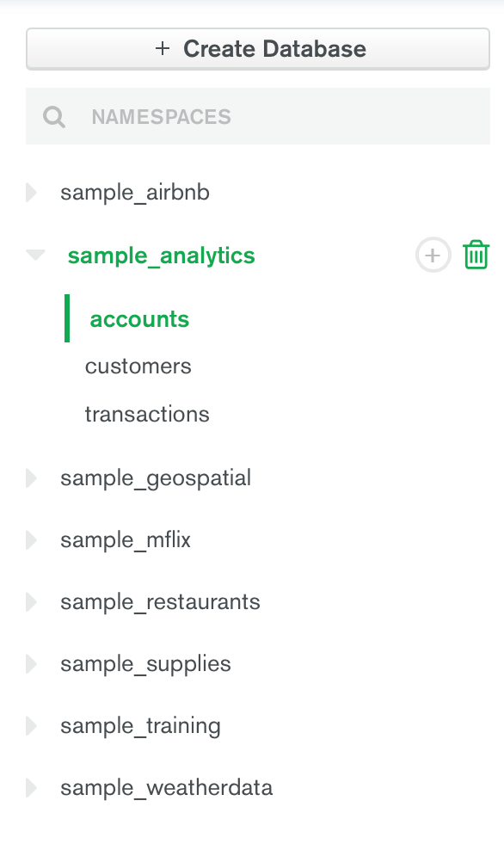Open the sample_weatherdata database name

click(x=166, y=788)
